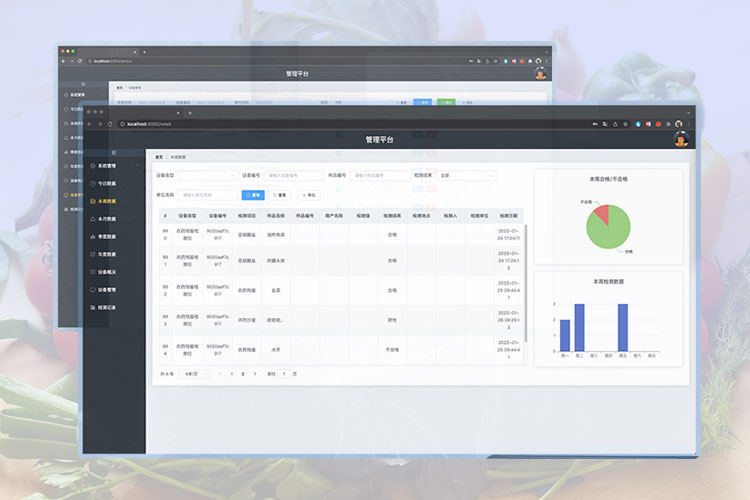This screenshot has width=750, height=500.
Task: Click the user avatar in the header
Action: pos(680,139)
